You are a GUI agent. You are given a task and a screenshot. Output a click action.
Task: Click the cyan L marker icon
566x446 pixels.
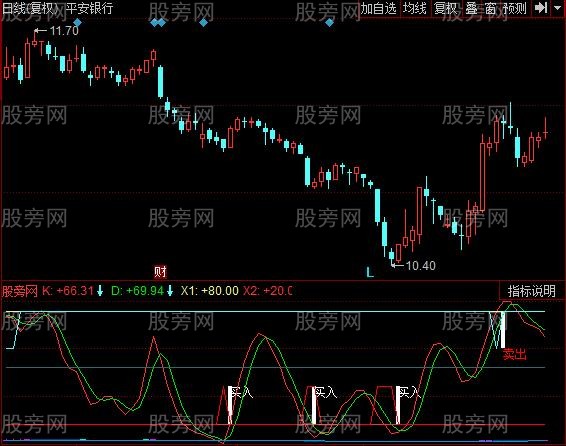click(x=370, y=272)
